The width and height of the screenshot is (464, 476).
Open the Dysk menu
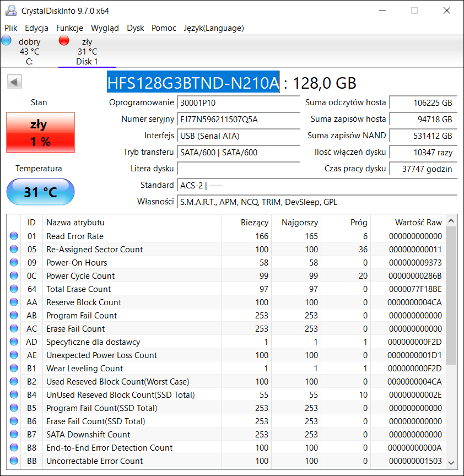pyautogui.click(x=135, y=28)
